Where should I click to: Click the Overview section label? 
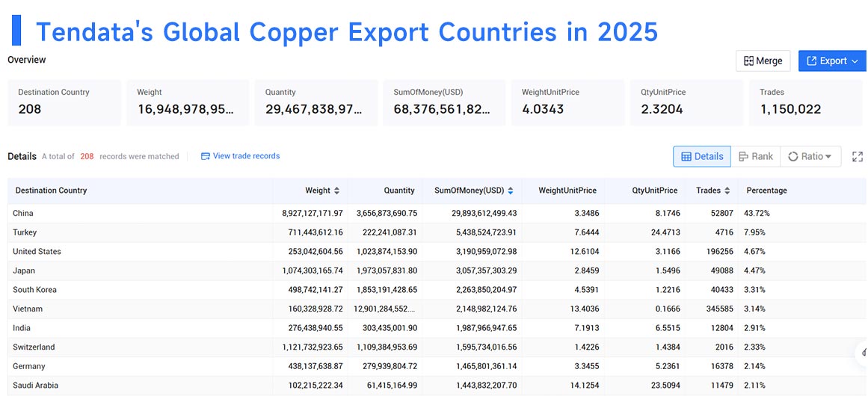[27, 59]
